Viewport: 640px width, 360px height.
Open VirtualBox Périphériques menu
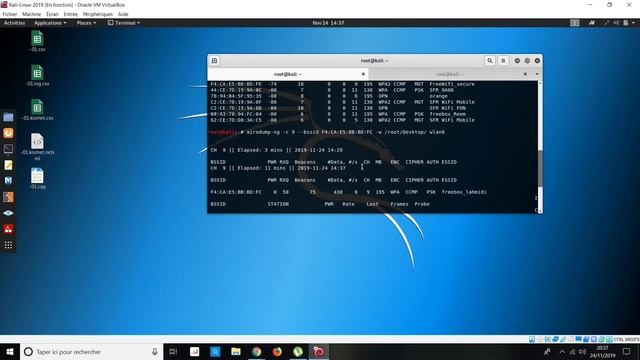(x=98, y=14)
